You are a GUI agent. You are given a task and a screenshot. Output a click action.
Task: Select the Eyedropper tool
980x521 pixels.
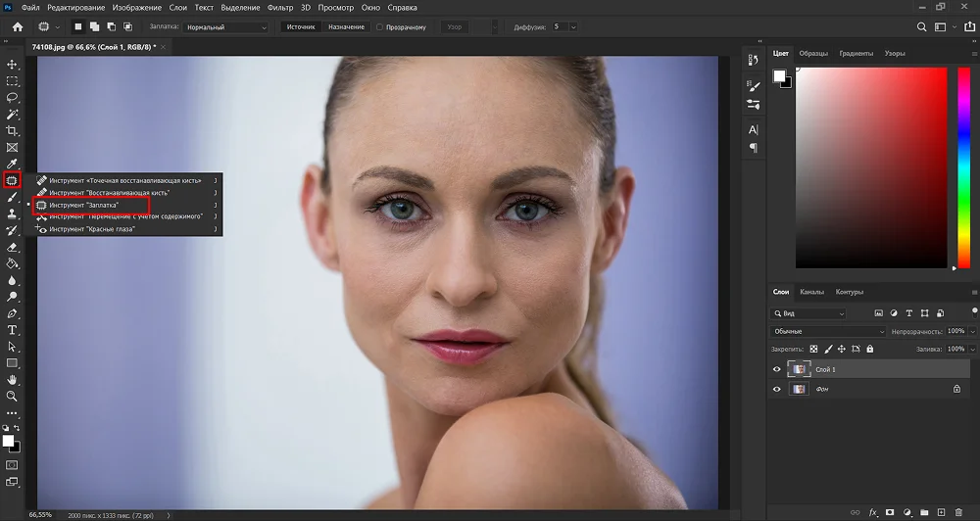click(x=12, y=164)
